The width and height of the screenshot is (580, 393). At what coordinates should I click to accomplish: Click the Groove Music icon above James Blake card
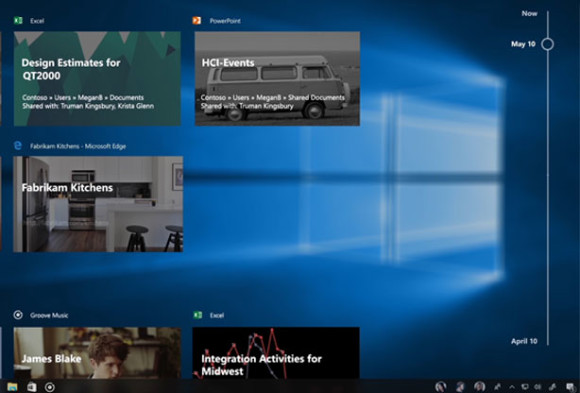[18, 315]
